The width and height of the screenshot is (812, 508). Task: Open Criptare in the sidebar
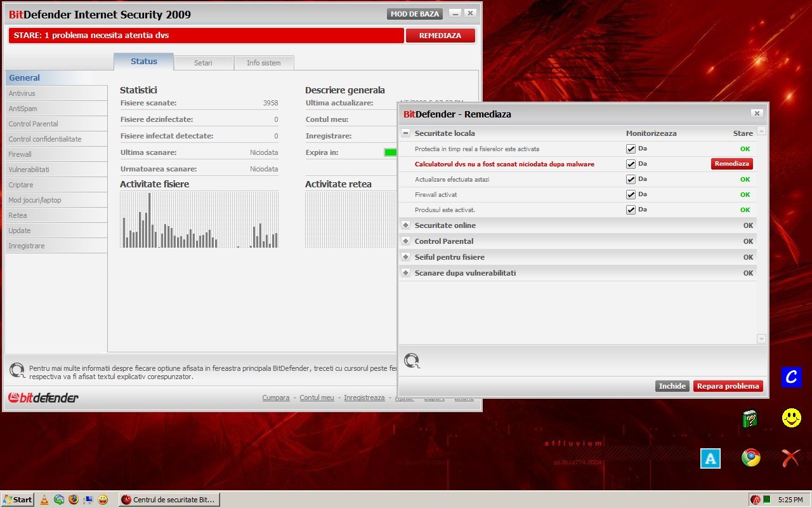56,185
